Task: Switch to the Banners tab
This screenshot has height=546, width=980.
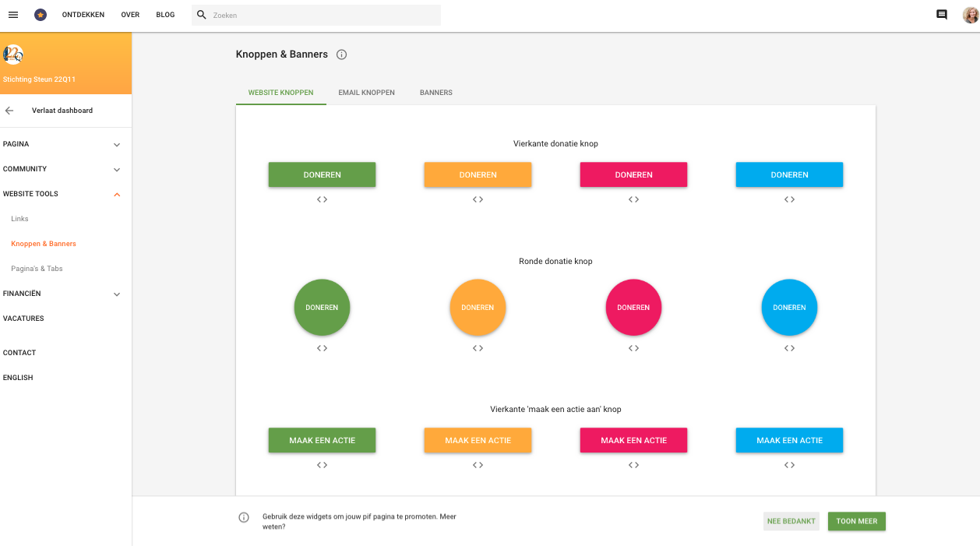Action: click(436, 93)
